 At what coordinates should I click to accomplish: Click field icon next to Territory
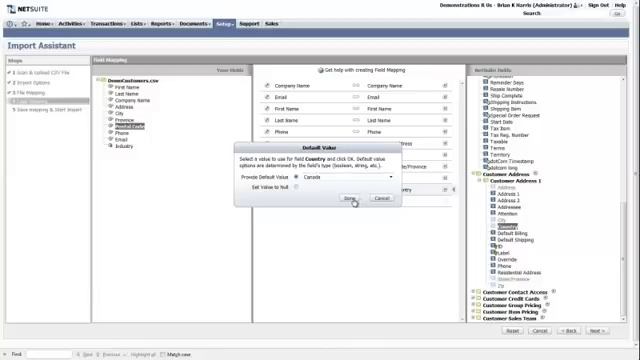pyautogui.click(x=486, y=154)
